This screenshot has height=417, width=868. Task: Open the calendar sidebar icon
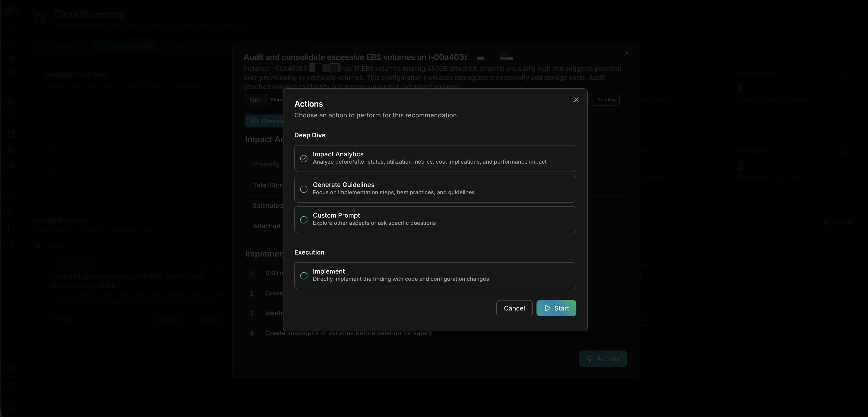pos(11,134)
